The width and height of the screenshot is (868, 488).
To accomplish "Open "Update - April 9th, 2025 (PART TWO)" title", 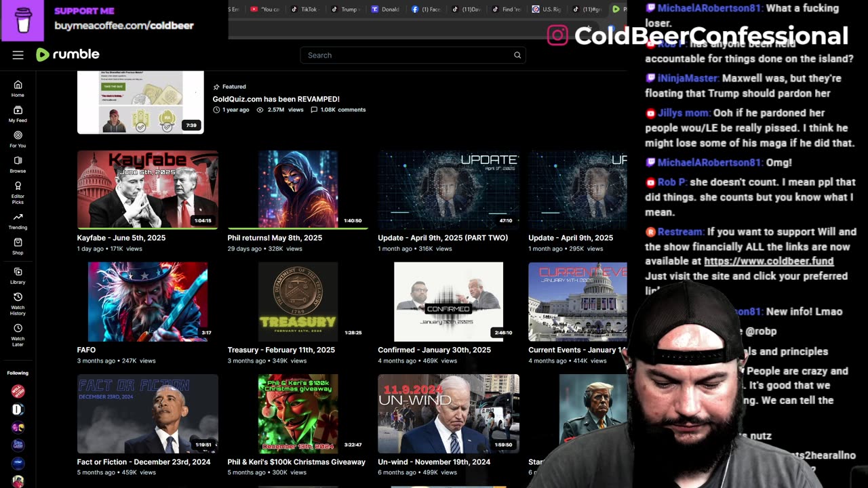I will (443, 238).
